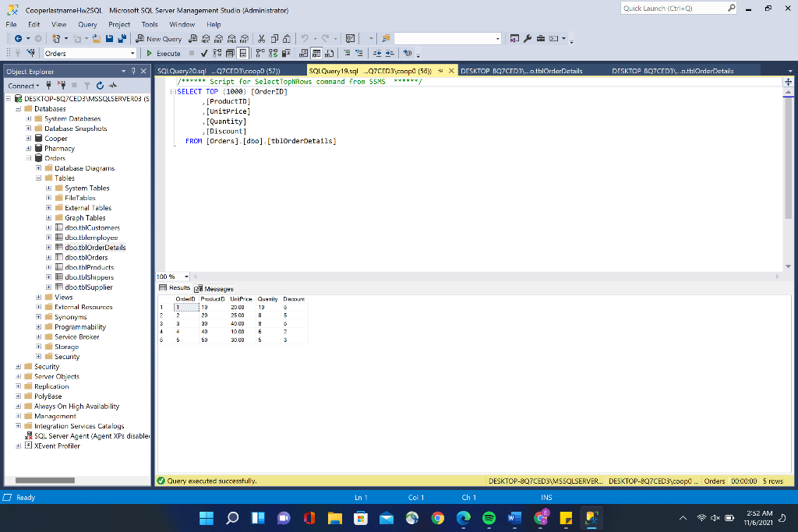Open Spotify from the taskbar
This screenshot has height=532, width=798.
489,518
